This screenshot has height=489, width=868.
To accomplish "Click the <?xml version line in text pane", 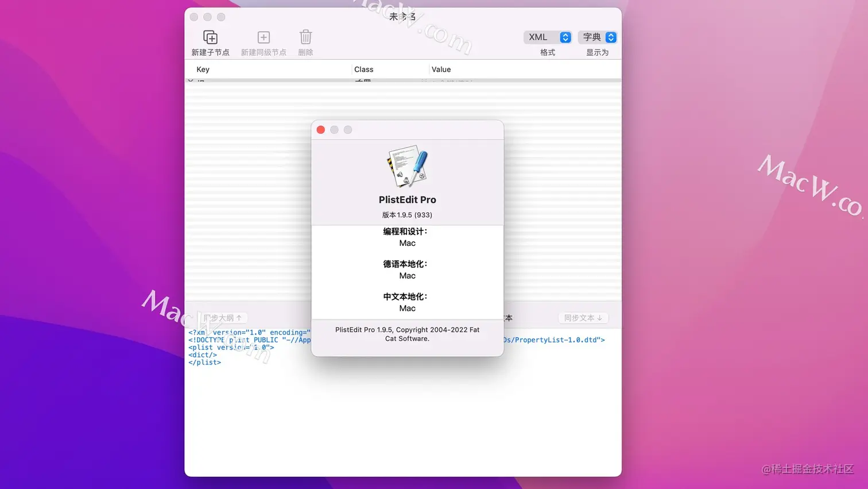I will pos(250,333).
